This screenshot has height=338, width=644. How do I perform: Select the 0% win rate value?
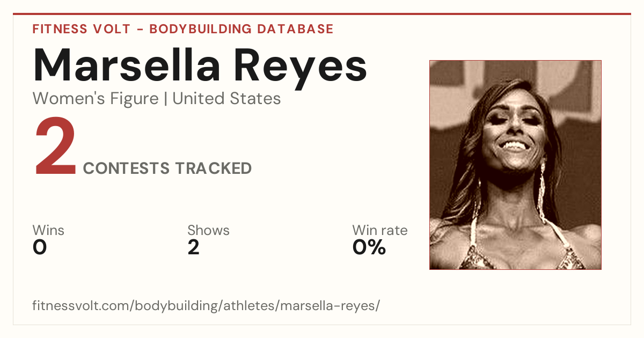pyautogui.click(x=369, y=247)
